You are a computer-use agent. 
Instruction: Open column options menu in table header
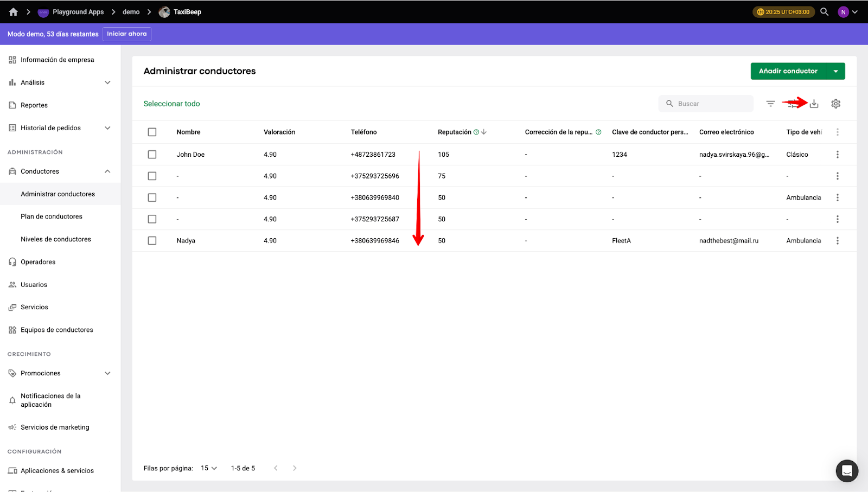(x=838, y=132)
